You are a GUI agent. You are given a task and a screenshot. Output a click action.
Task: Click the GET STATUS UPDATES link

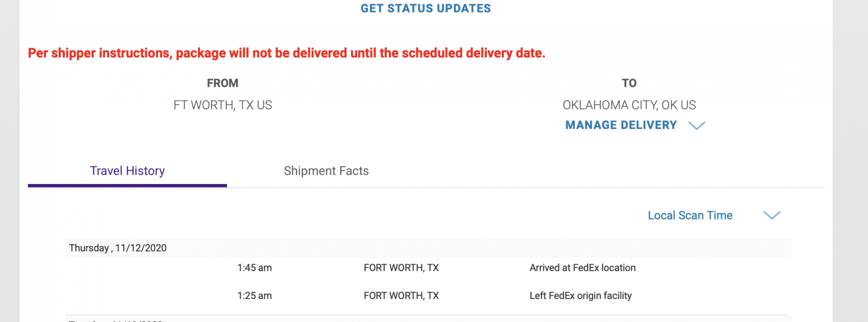point(425,9)
